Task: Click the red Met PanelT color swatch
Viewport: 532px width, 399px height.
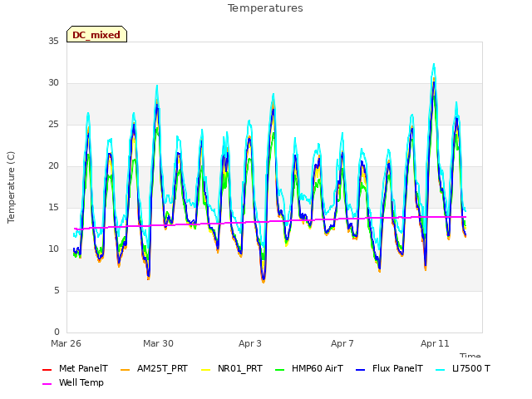Action: (47, 369)
